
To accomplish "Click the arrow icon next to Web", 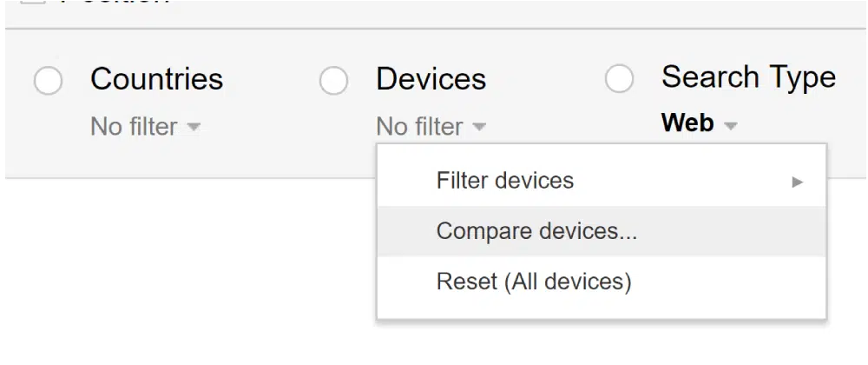I will (731, 127).
